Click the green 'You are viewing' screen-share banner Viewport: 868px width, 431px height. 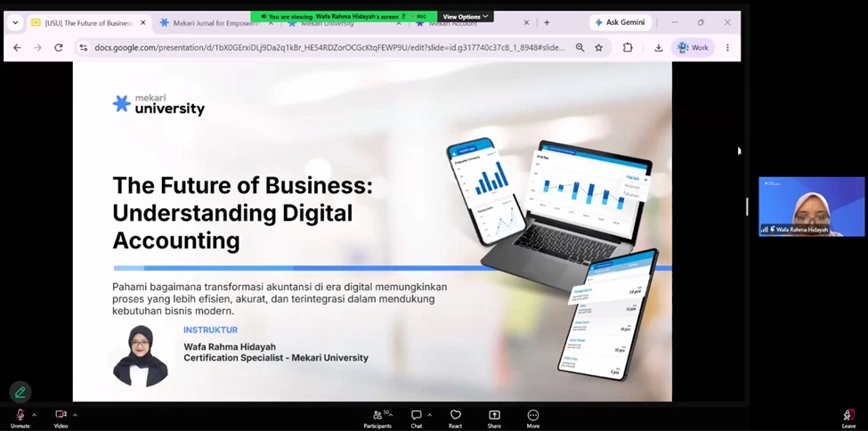coord(344,17)
